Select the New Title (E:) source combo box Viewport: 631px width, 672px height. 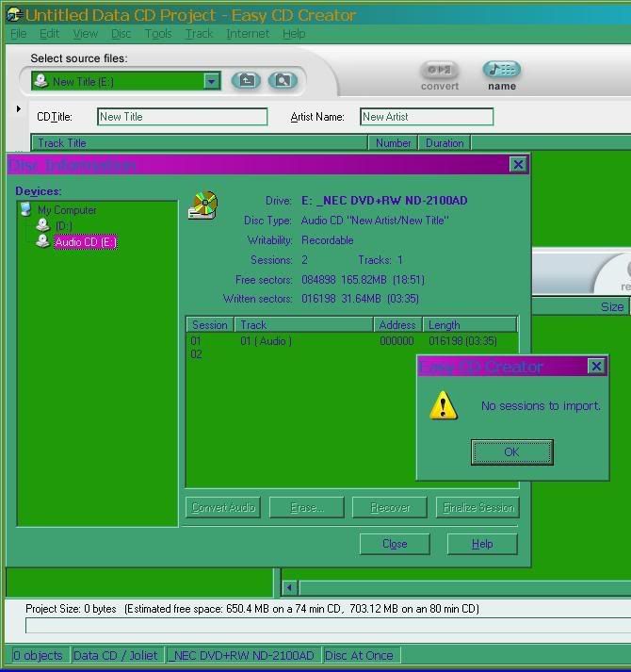[x=126, y=81]
